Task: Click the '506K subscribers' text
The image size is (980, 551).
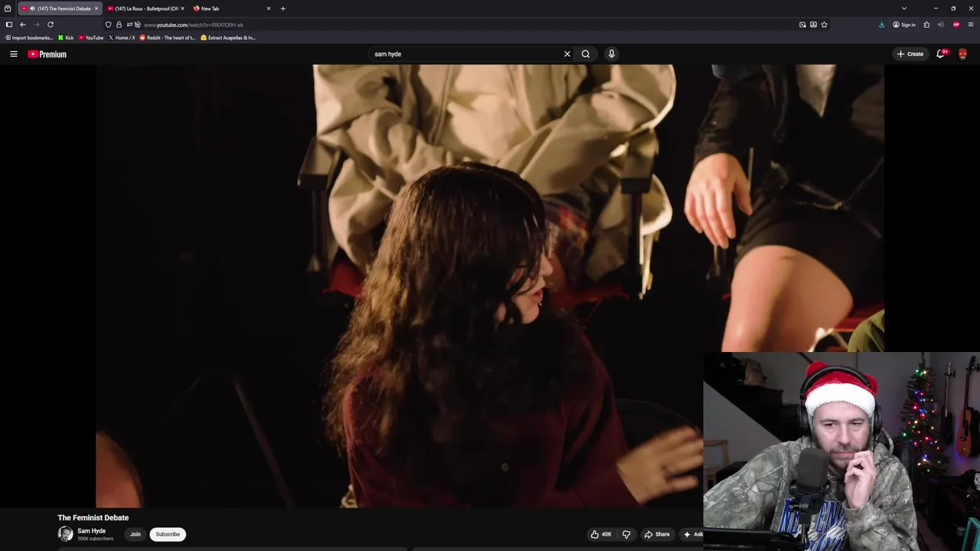Action: (x=96, y=539)
